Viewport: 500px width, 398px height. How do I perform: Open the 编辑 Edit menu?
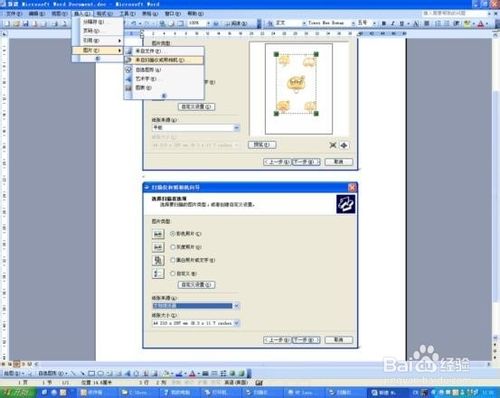(36, 14)
